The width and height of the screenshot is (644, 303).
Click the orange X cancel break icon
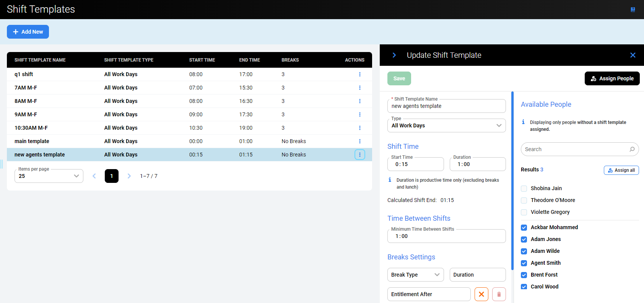481,294
